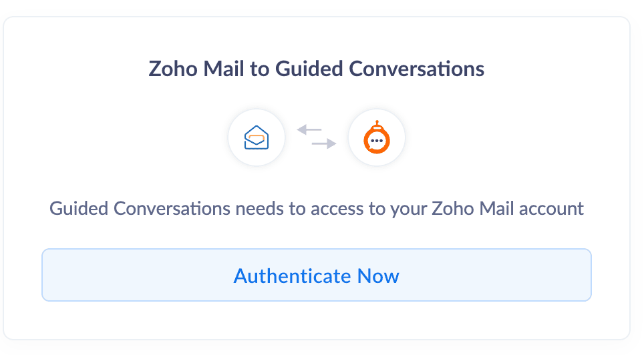This screenshot has height=355, width=644.
Task: Tap the orange ring of the bot icon
Action: pyautogui.click(x=367, y=141)
